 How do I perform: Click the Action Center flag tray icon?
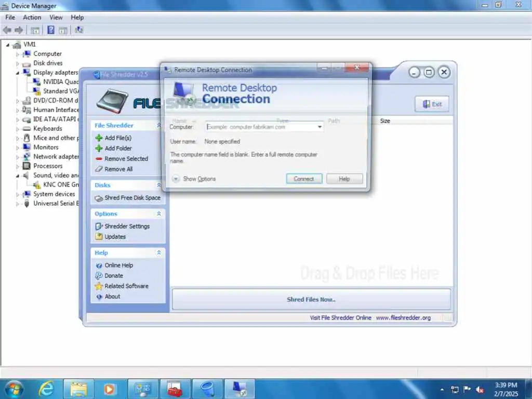[467, 389]
